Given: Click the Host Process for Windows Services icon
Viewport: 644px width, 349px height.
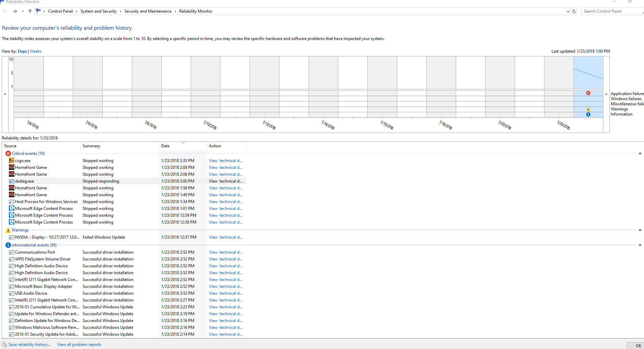Looking at the screenshot, I should click(12, 202).
